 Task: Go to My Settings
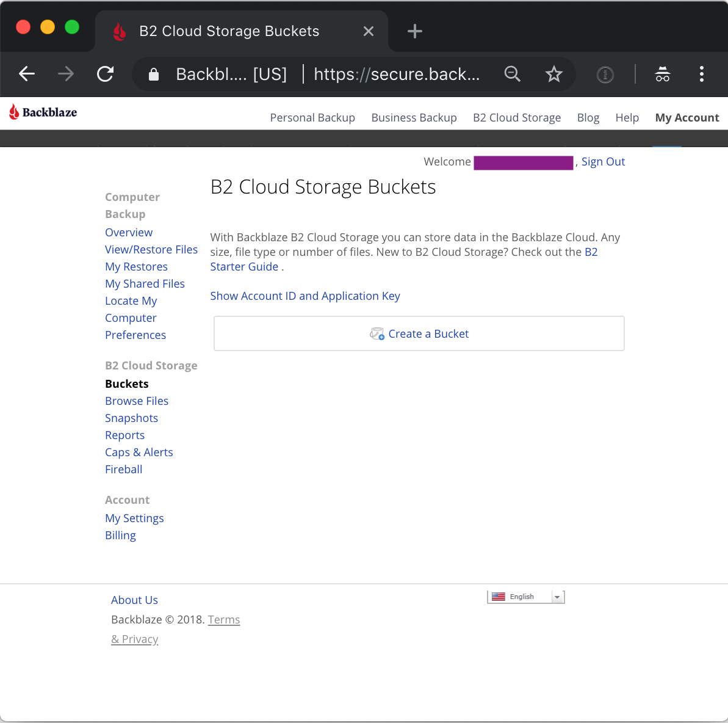point(134,518)
